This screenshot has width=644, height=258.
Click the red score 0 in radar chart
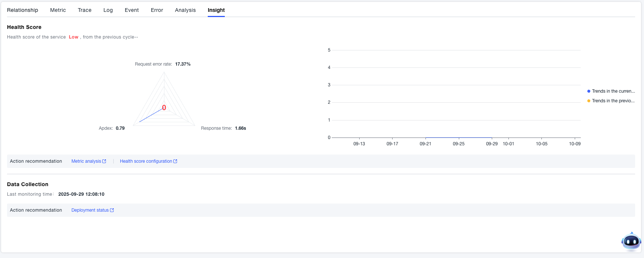(164, 108)
